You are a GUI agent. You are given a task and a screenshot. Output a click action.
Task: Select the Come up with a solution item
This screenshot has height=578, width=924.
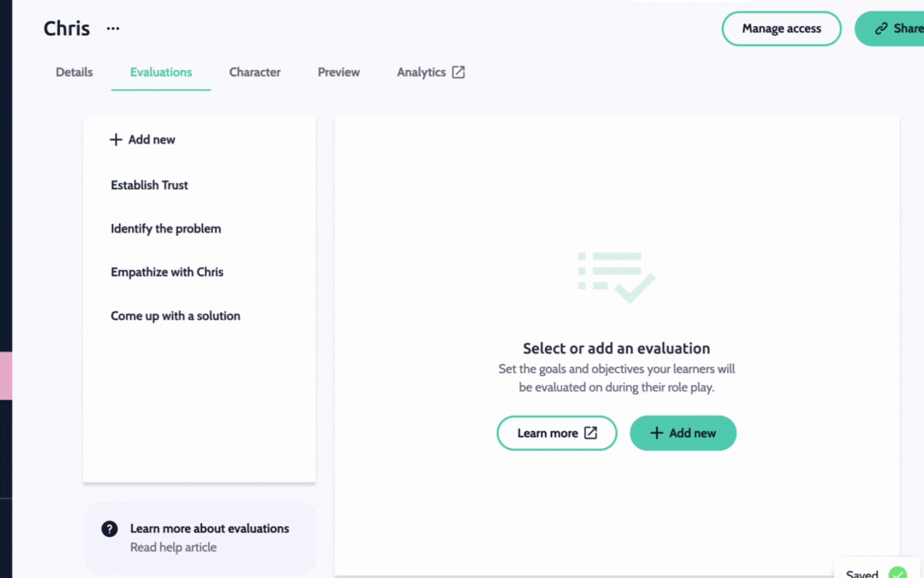(175, 316)
